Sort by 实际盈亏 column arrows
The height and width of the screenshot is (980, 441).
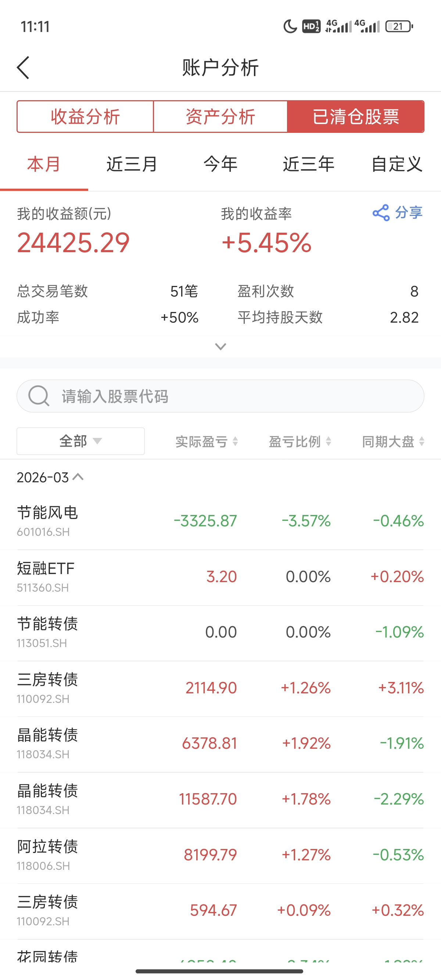tap(235, 441)
